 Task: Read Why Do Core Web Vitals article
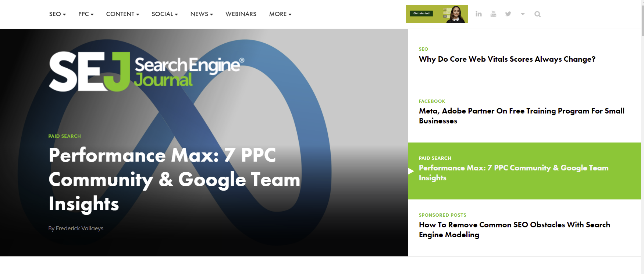click(x=507, y=59)
